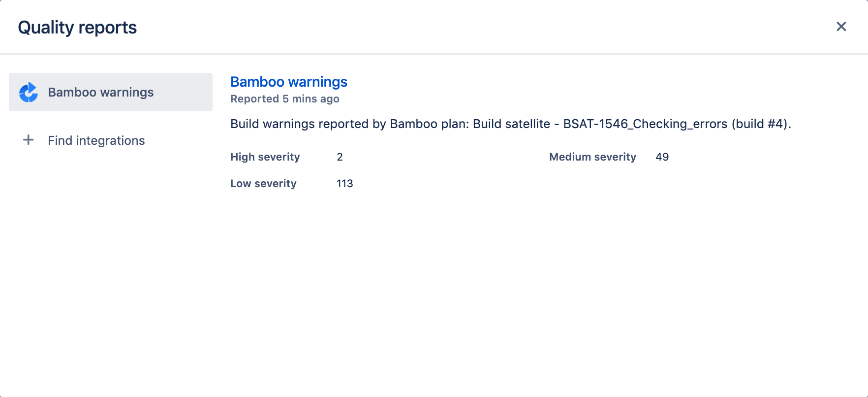Select the Low severity value 113
The height and width of the screenshot is (397, 868).
click(x=344, y=183)
